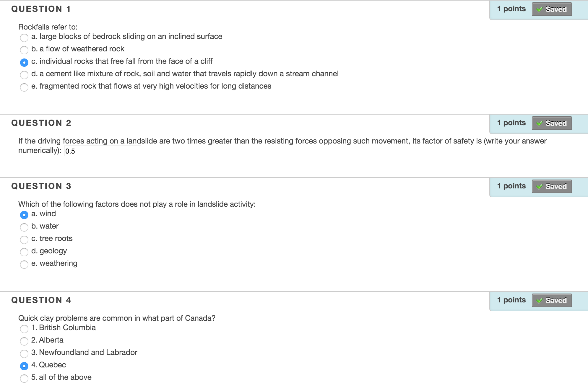Select 'Quebec' radio button in Question 4
The image size is (588, 391).
24,366
